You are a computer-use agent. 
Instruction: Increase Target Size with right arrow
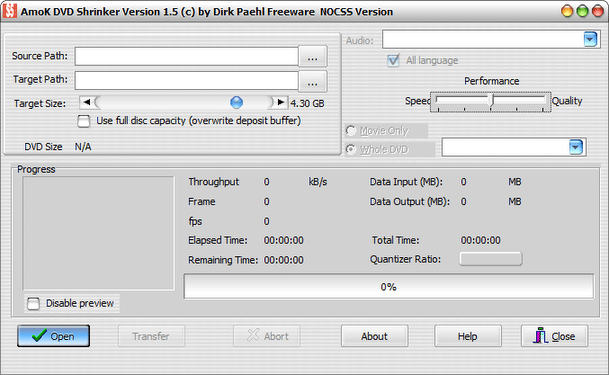coord(280,102)
